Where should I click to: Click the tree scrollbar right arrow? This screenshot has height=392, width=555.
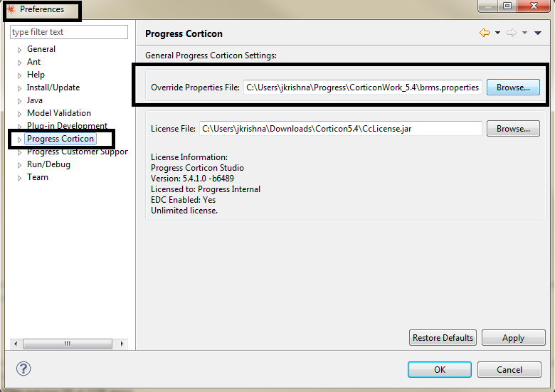coord(122,344)
